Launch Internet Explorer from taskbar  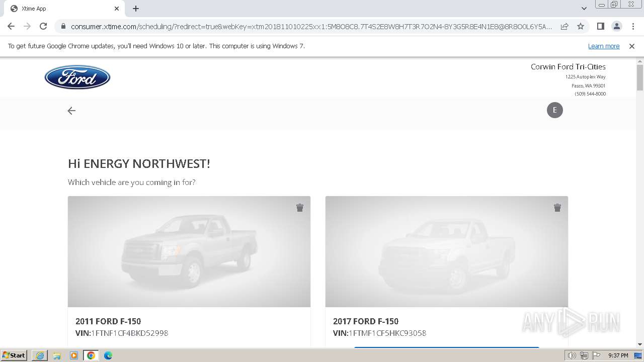[x=40, y=355]
